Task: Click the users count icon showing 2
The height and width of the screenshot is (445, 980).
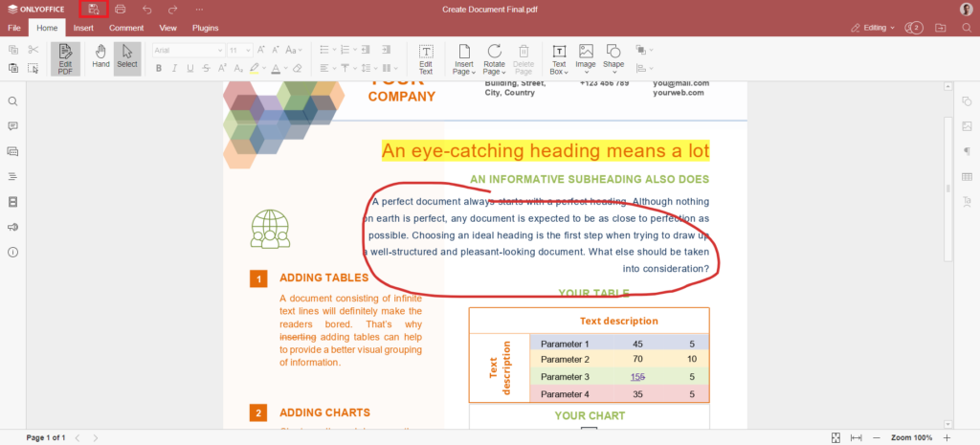Action: pos(913,28)
